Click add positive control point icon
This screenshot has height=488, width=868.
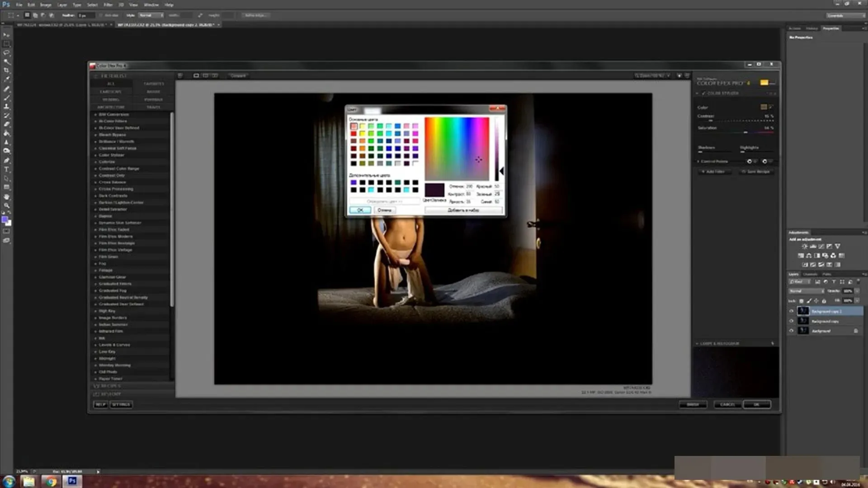750,161
